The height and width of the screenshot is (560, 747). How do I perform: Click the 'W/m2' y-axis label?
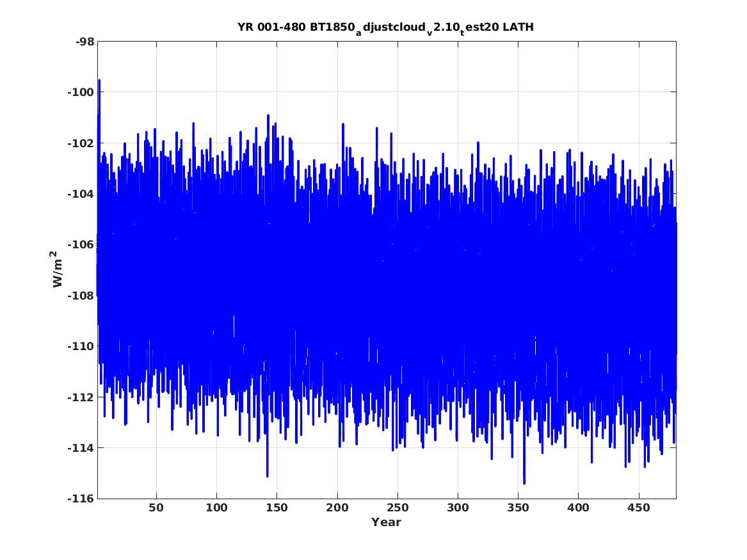point(57,269)
